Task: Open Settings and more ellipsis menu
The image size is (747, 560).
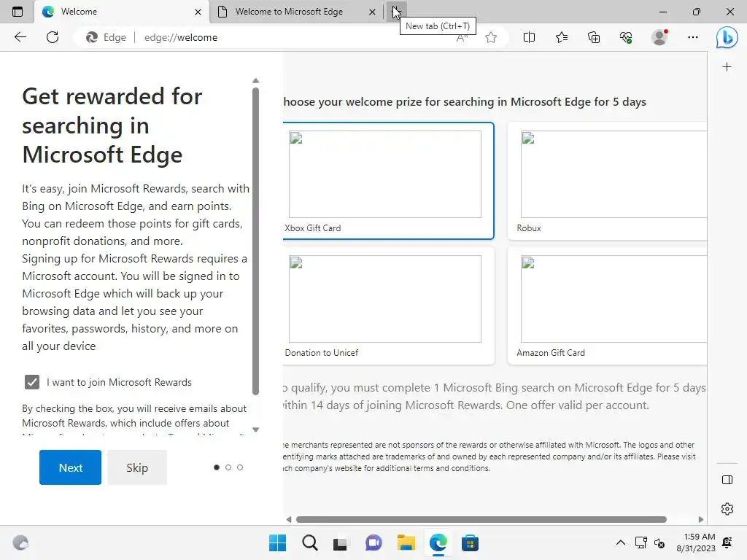Action: click(693, 37)
